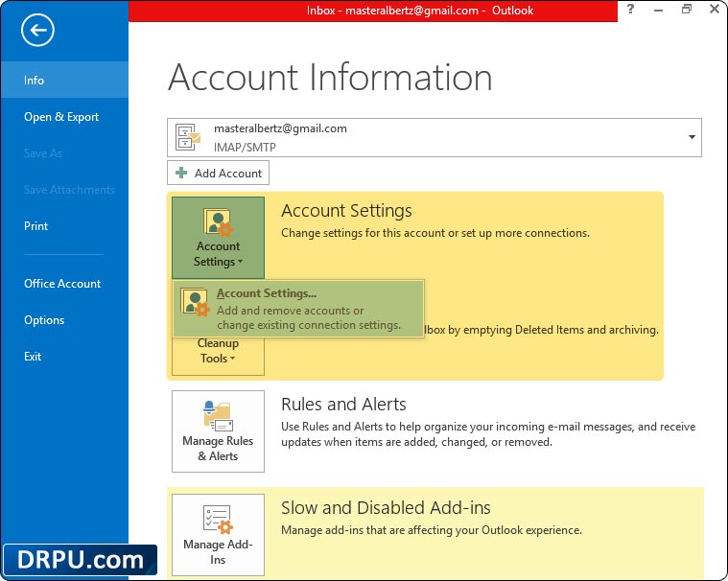728x581 pixels.
Task: Click the back arrow circle icon
Action: tap(37, 30)
